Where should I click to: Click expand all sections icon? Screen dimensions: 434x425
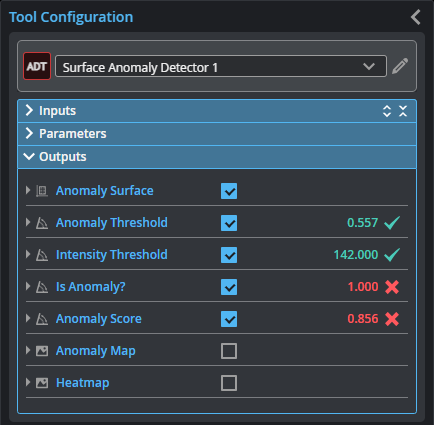click(387, 111)
